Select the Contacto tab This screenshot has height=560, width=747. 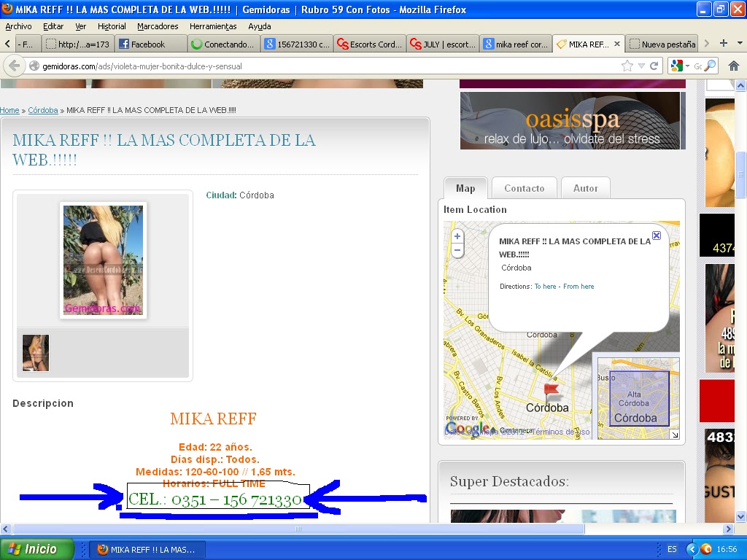[x=524, y=188]
